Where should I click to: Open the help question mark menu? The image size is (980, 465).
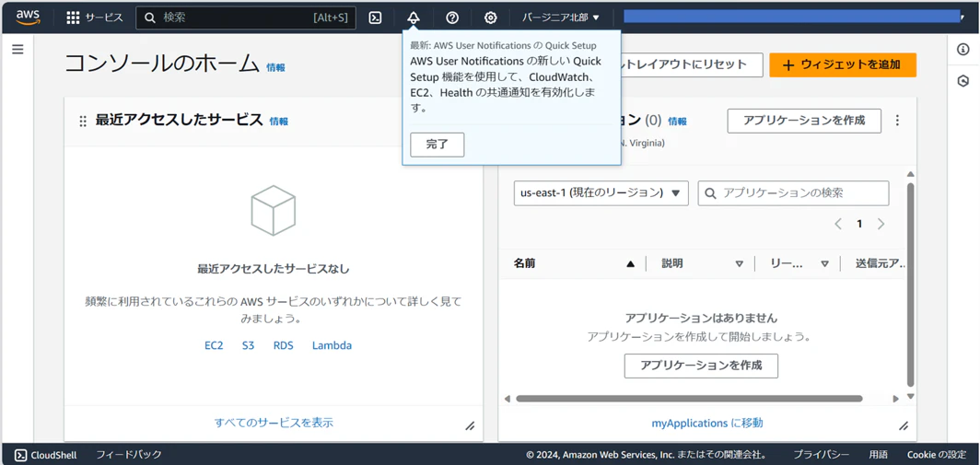(x=452, y=17)
